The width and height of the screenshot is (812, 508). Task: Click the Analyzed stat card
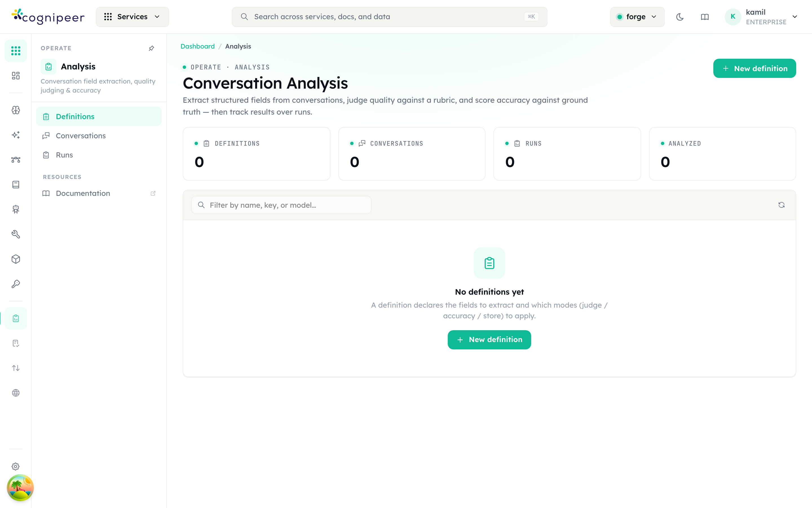point(722,154)
